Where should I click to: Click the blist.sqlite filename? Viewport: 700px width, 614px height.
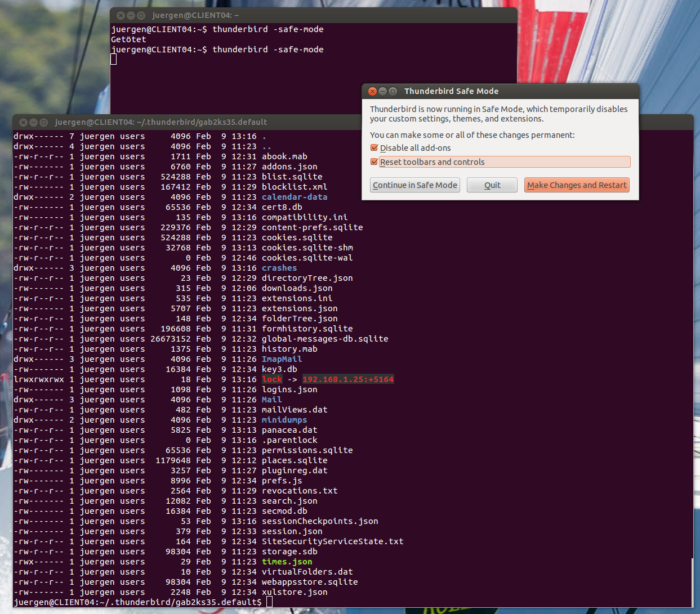click(x=292, y=177)
